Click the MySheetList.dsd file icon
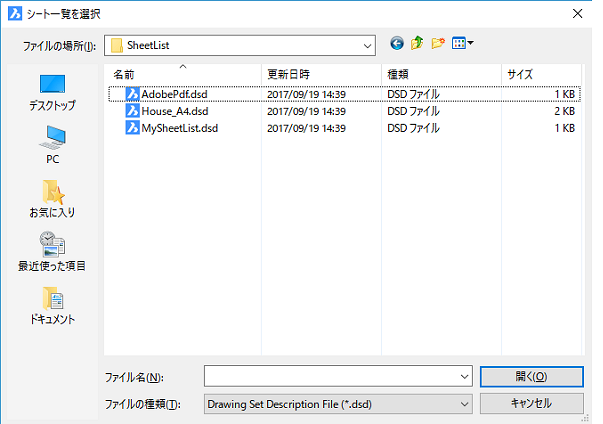 pyautogui.click(x=132, y=128)
